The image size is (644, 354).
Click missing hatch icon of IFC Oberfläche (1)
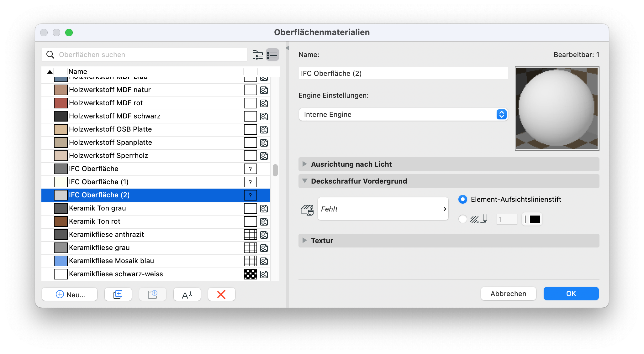[250, 182]
